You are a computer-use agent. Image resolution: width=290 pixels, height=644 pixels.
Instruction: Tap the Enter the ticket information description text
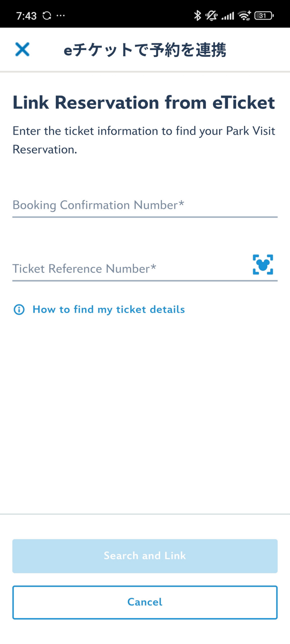[x=144, y=140]
